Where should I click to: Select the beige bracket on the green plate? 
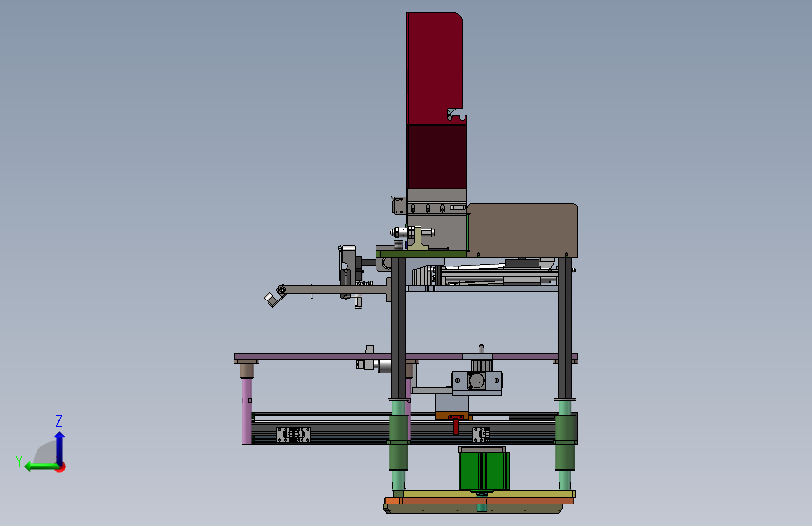point(419,238)
